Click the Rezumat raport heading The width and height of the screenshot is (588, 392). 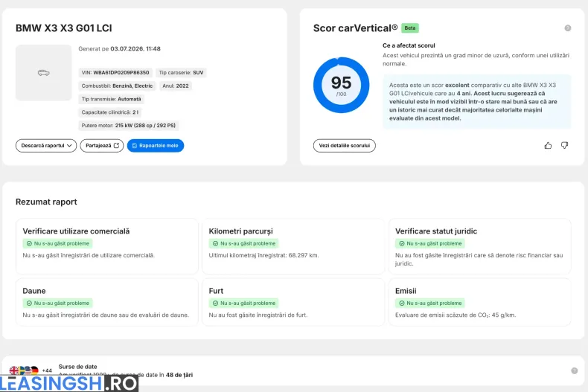click(x=46, y=202)
